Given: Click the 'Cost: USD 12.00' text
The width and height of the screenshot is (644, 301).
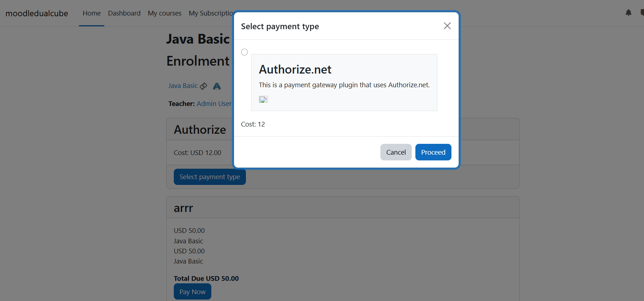Looking at the screenshot, I should click(x=198, y=153).
